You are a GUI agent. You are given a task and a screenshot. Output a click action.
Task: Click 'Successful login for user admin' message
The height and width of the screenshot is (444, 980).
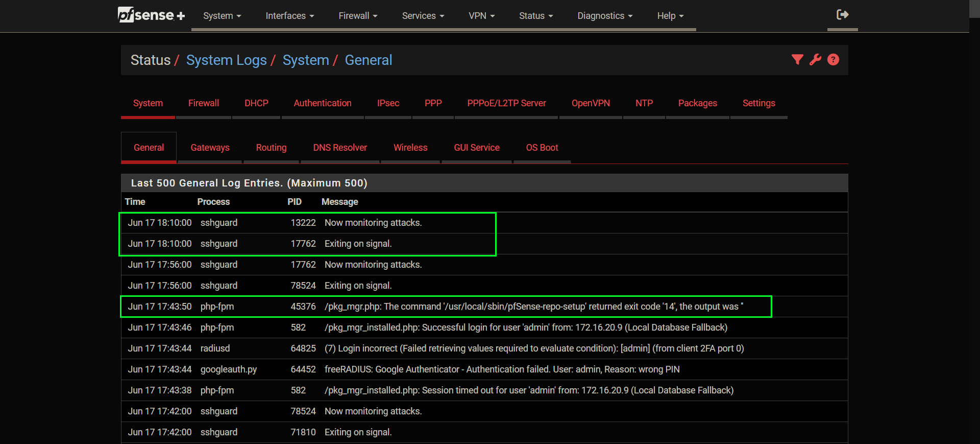[x=526, y=328]
